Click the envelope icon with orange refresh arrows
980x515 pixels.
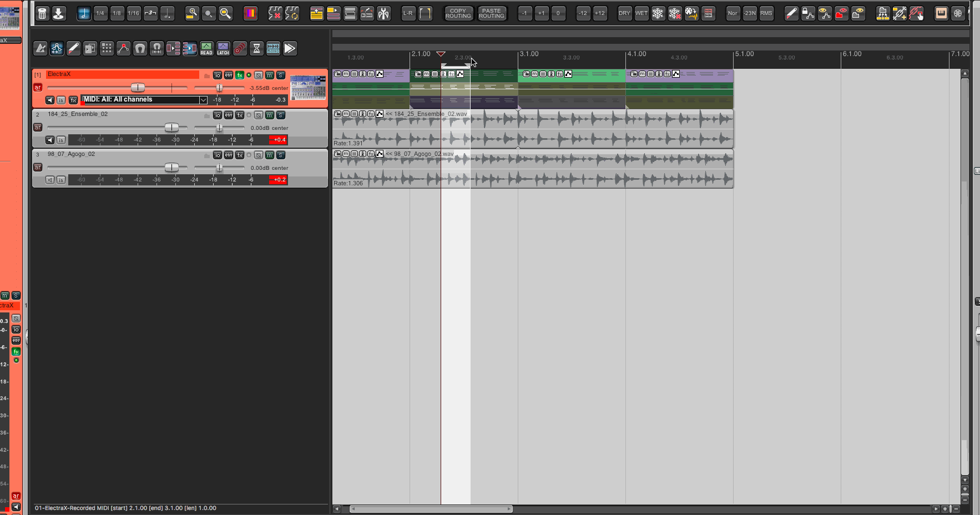click(292, 13)
